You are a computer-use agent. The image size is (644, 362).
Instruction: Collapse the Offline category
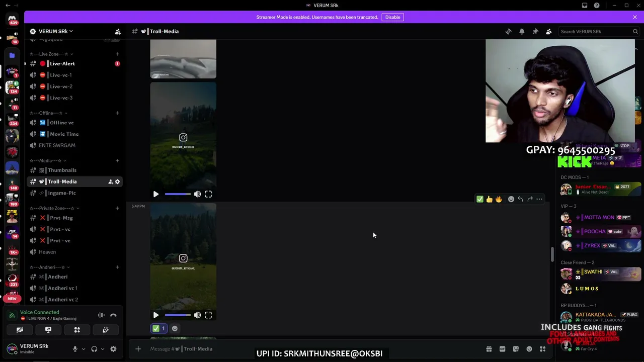(x=48, y=113)
